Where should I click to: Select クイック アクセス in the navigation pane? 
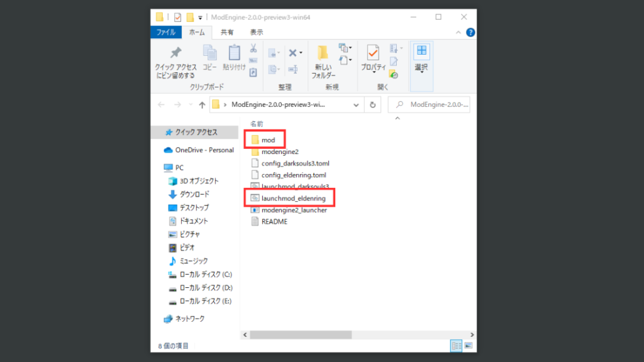click(x=195, y=132)
